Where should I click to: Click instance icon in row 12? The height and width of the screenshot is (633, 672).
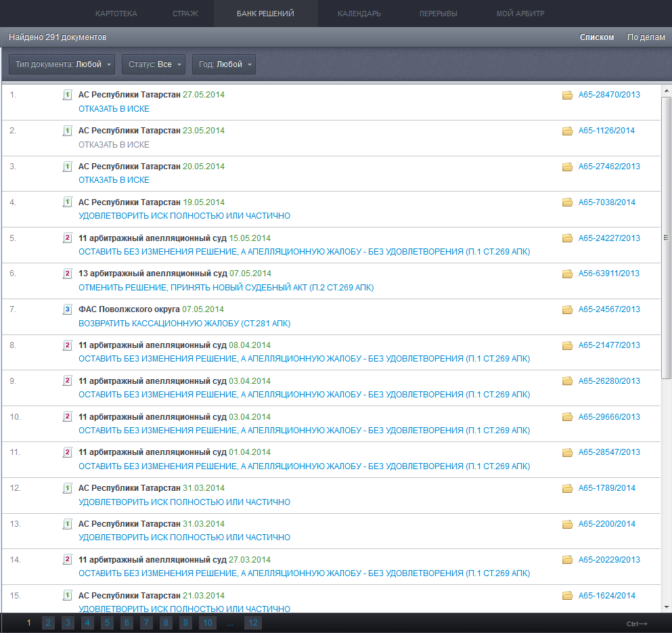pyautogui.click(x=67, y=488)
